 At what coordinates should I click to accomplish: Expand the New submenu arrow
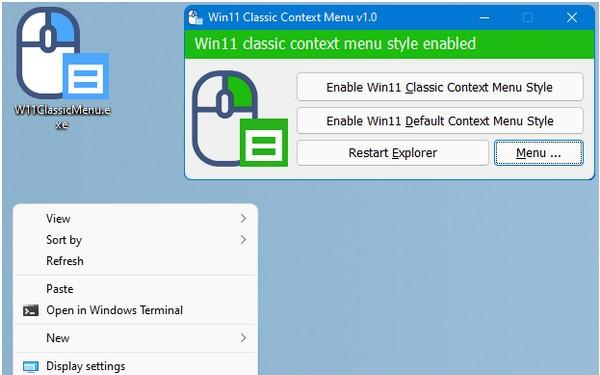pyautogui.click(x=243, y=338)
